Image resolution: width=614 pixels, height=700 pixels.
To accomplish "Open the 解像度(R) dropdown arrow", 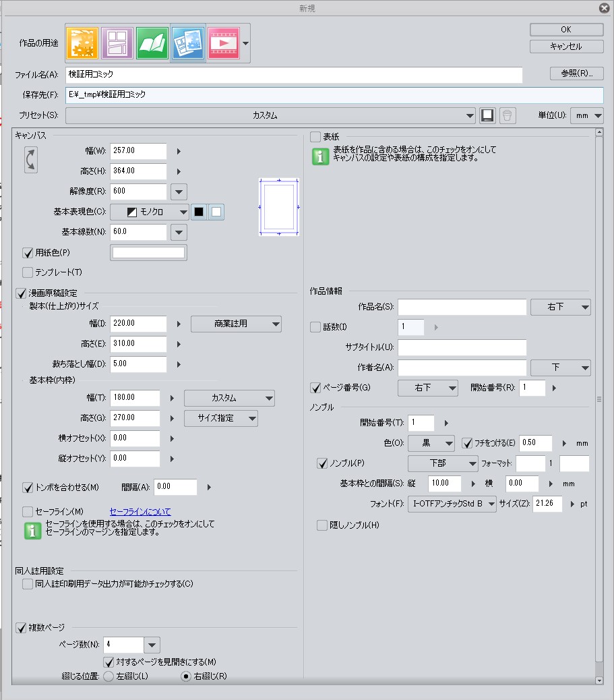I will click(179, 192).
